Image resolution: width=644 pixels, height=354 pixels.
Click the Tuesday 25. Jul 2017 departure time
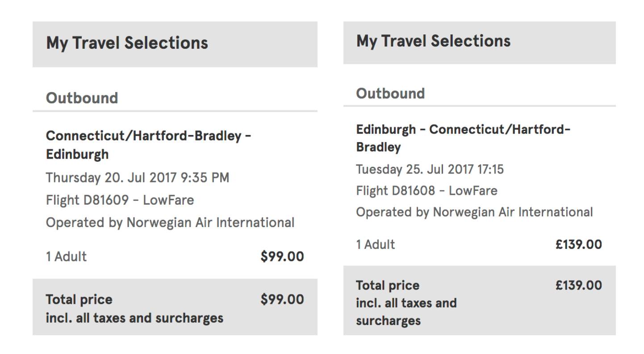[x=430, y=169]
